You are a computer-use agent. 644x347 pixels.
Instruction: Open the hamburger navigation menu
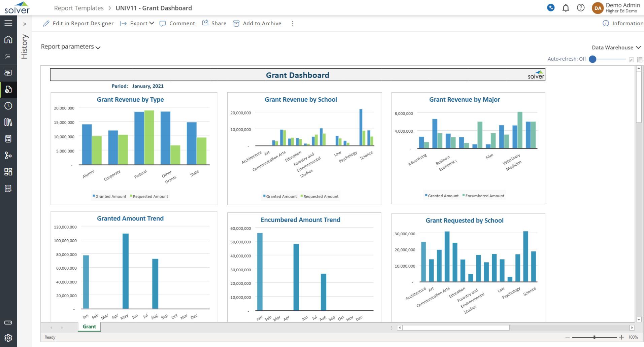pos(8,23)
